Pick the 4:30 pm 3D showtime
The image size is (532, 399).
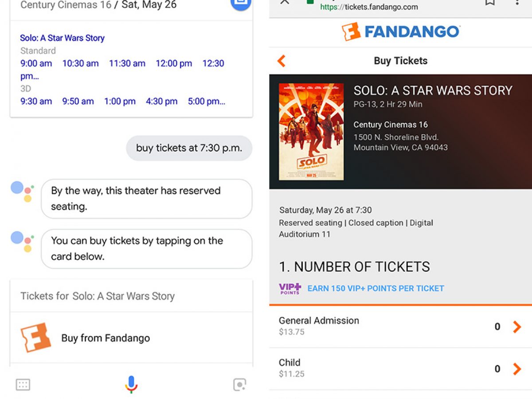coord(161,101)
